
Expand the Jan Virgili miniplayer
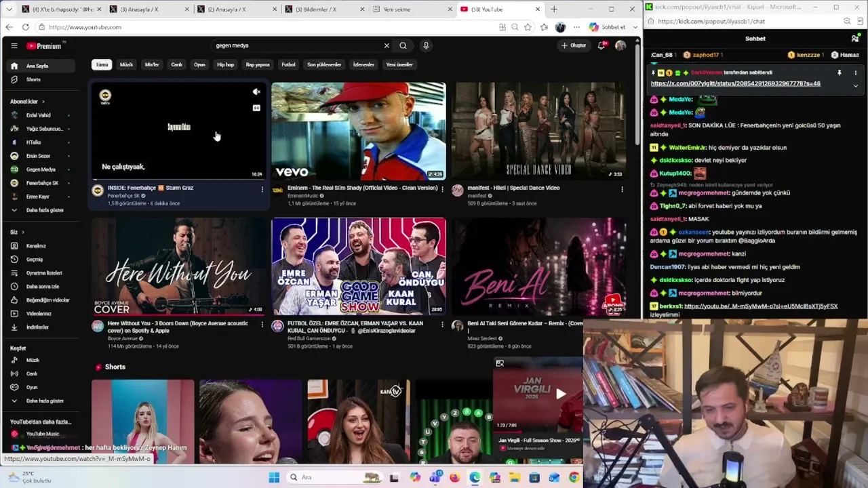coord(500,363)
